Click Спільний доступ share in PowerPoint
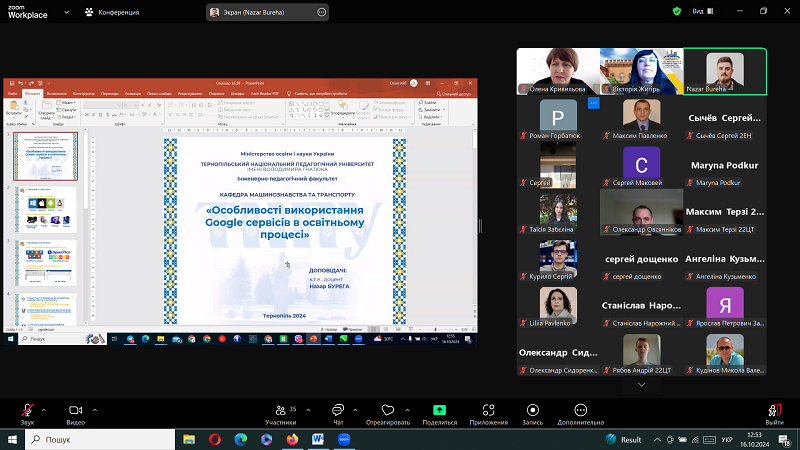 coord(454,94)
